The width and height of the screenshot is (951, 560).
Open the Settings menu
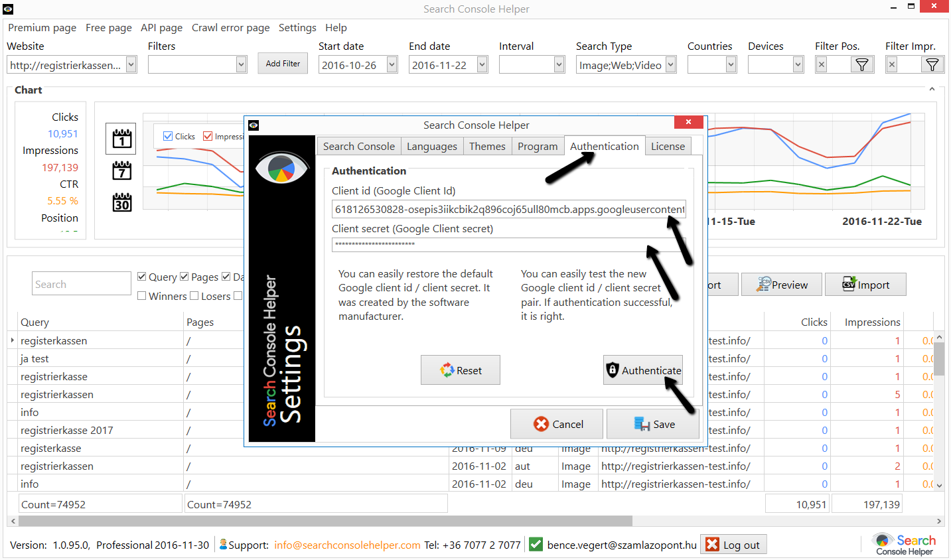coord(297,28)
